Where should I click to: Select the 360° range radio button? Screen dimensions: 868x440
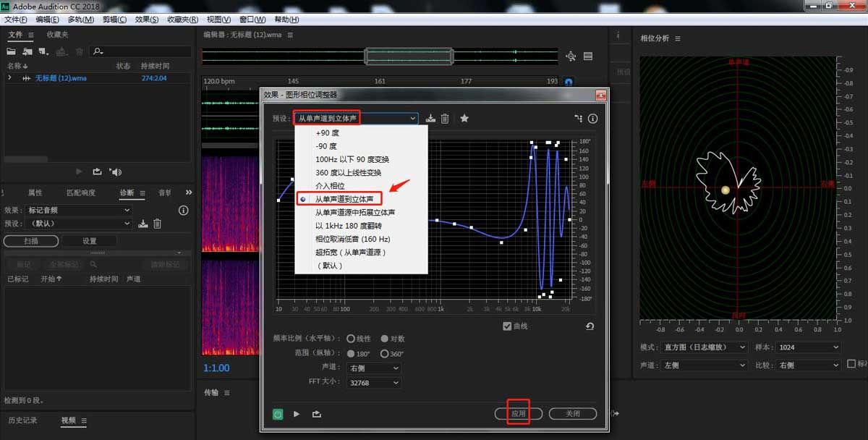[384, 354]
